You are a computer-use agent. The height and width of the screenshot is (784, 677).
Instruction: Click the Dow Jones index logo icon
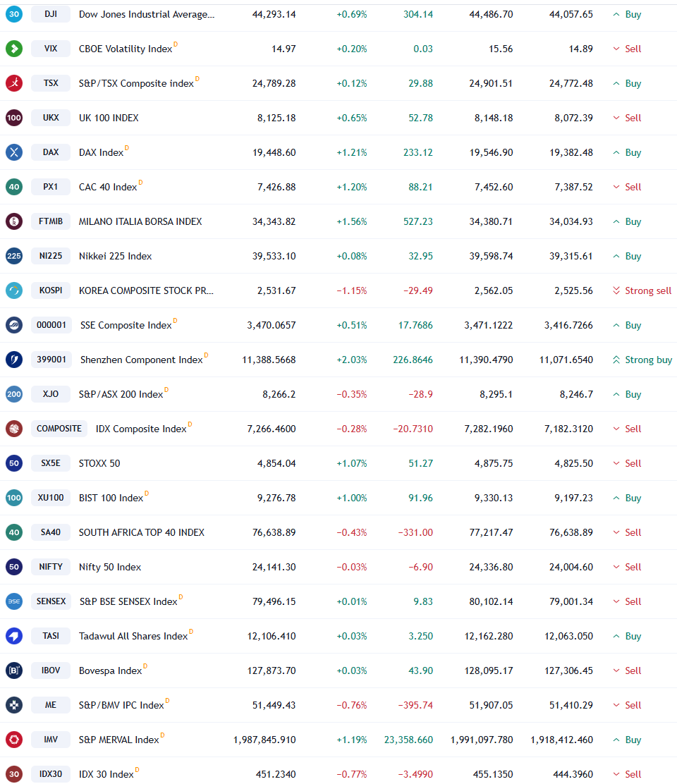click(14, 14)
